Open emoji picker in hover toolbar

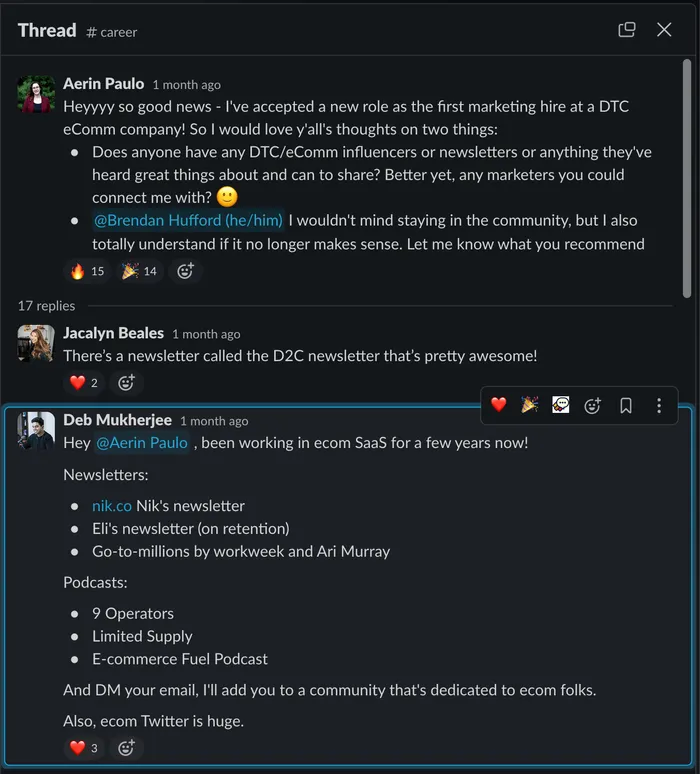point(592,405)
